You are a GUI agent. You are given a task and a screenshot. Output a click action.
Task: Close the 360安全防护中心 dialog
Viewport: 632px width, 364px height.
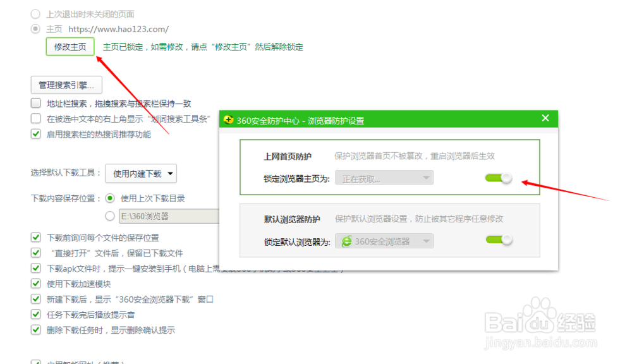pyautogui.click(x=545, y=118)
